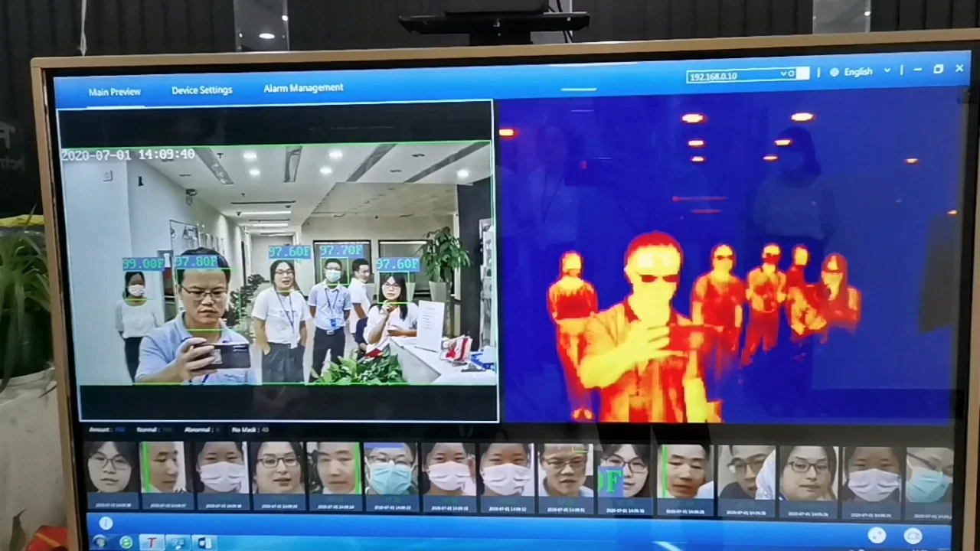
Task: Click the Windows Start orb
Action: tap(100, 542)
